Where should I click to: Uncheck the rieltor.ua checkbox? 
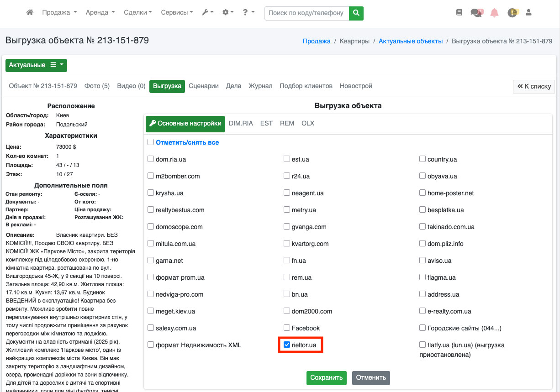point(287,345)
